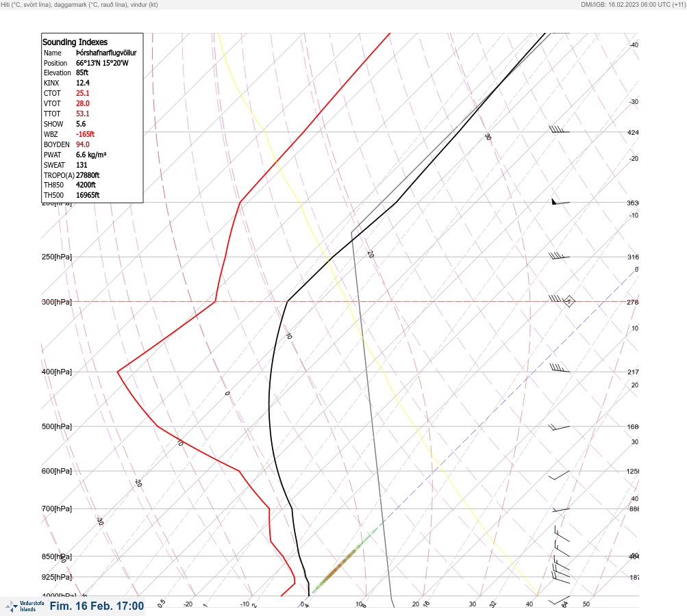687x616 pixels.
Task: Click 'DMI/IGB: 16.02.2023 06:00 UTC (+11)' header
Action: point(633,5)
